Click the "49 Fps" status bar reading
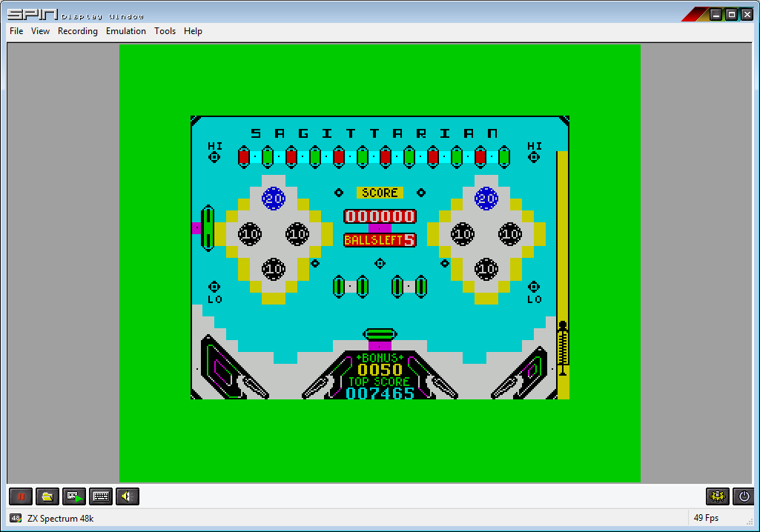The height and width of the screenshot is (532, 760). tap(706, 518)
